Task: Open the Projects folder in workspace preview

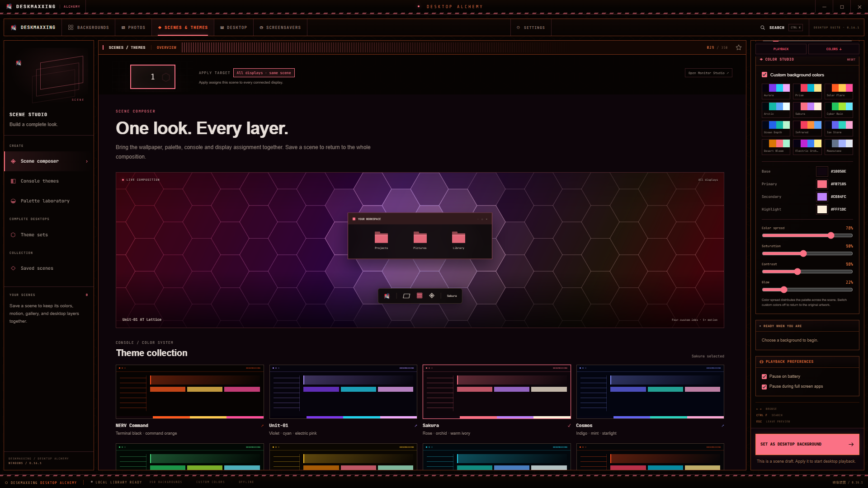Action: 381,240
